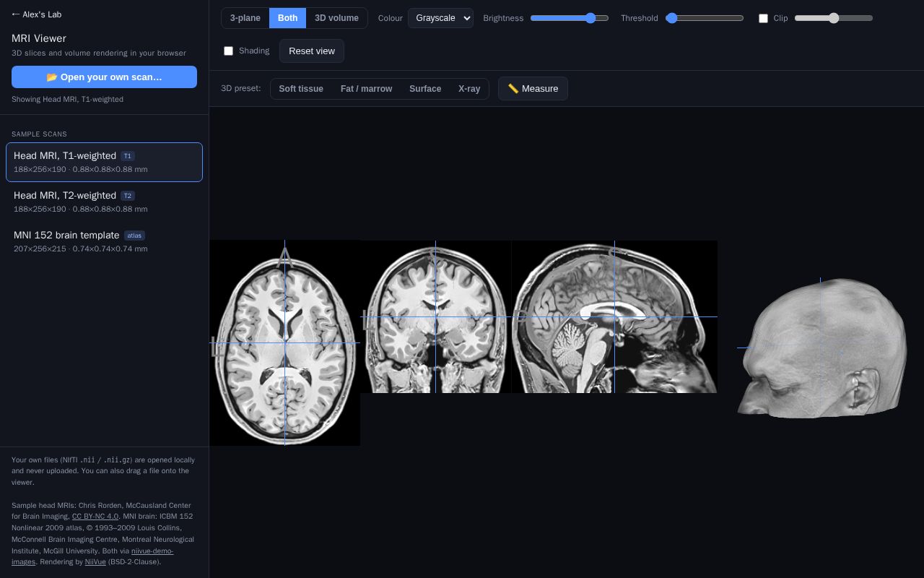Apply the Soft tissue 3D preset
Viewport: 924px width, 578px height.
pos(301,89)
